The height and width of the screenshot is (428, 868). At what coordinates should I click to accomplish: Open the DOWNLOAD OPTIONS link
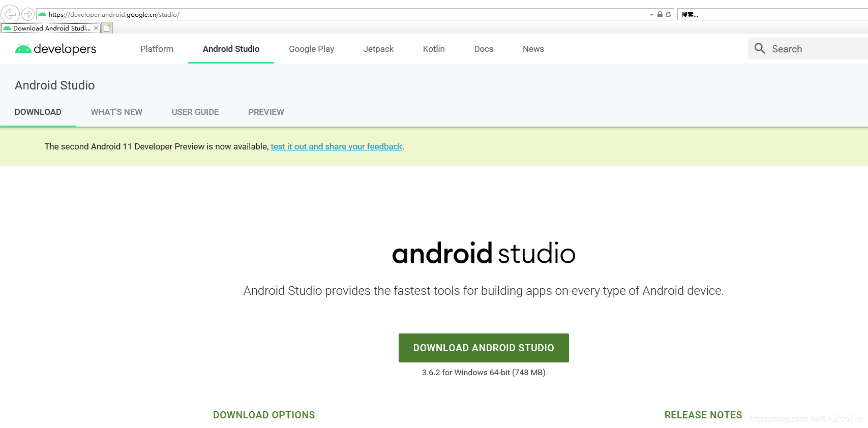click(x=264, y=415)
